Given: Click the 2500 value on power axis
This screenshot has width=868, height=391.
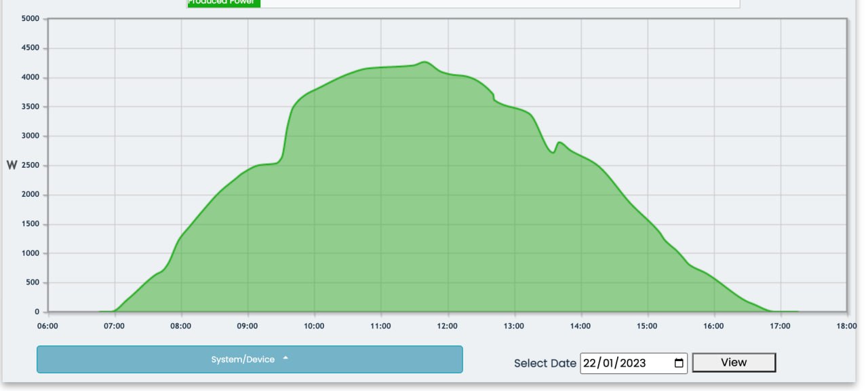Looking at the screenshot, I should [30, 166].
